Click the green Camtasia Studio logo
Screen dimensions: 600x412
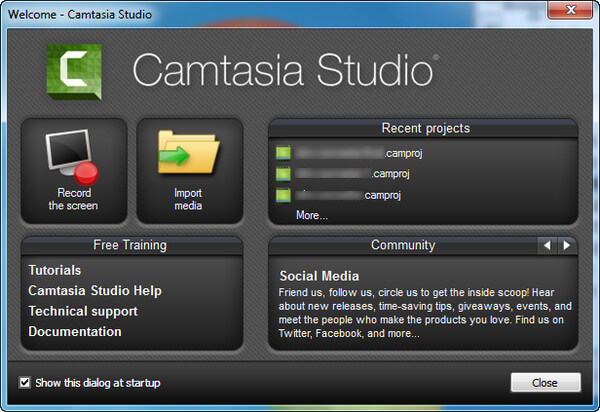(74, 72)
